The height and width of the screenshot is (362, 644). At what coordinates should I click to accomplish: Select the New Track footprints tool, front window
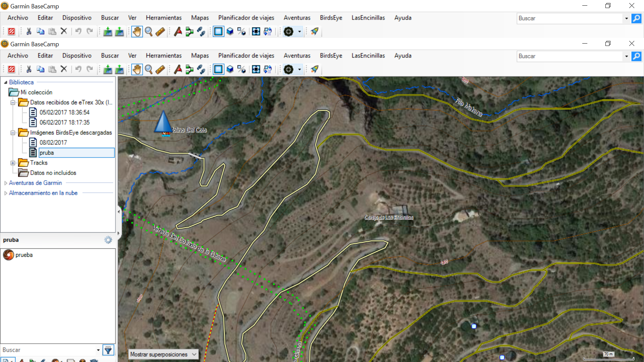[x=201, y=69]
